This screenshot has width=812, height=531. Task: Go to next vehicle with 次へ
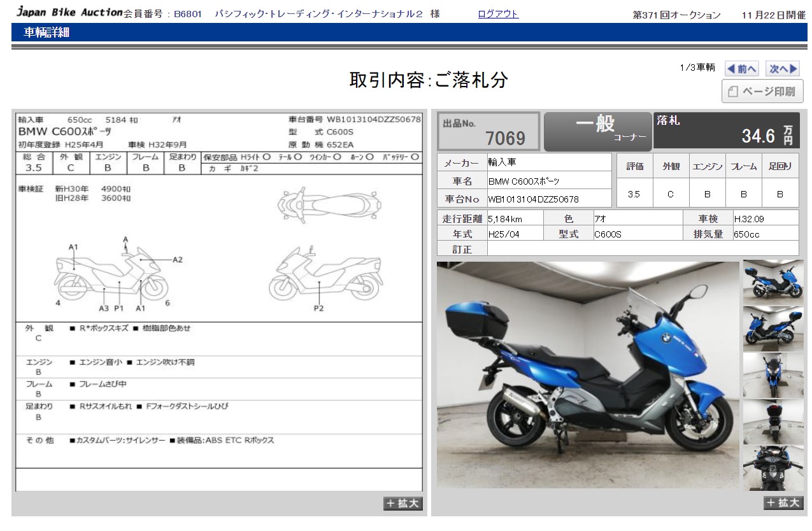pyautogui.click(x=783, y=69)
